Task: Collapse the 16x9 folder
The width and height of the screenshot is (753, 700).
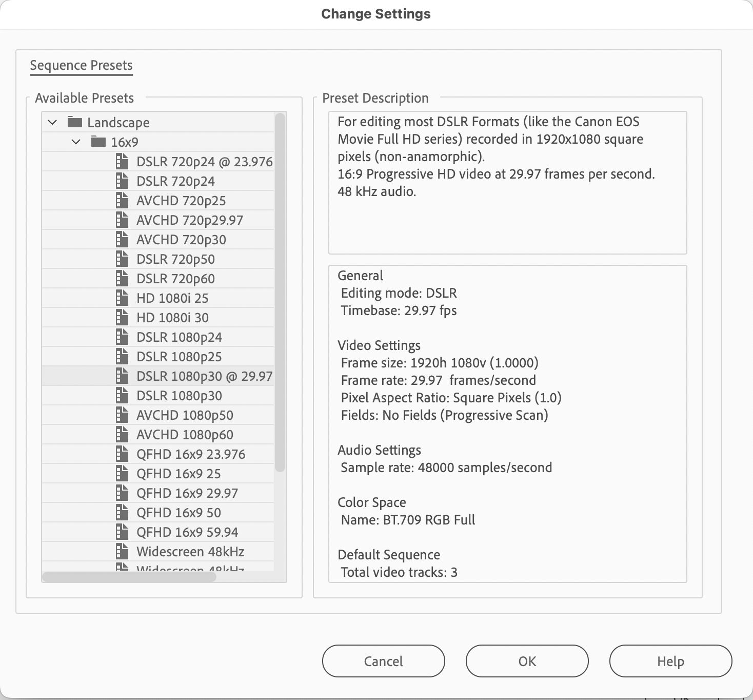Action: [76, 142]
